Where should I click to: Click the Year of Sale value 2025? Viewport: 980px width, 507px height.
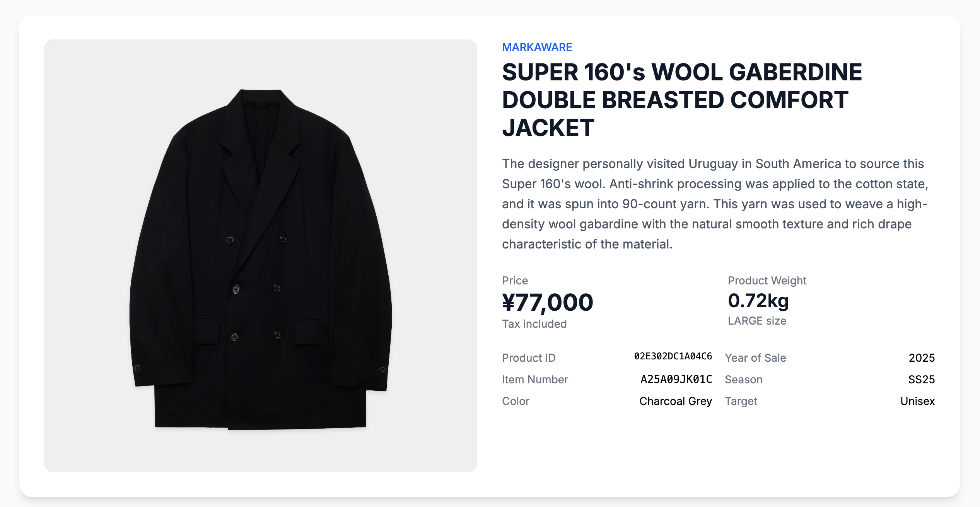point(922,358)
